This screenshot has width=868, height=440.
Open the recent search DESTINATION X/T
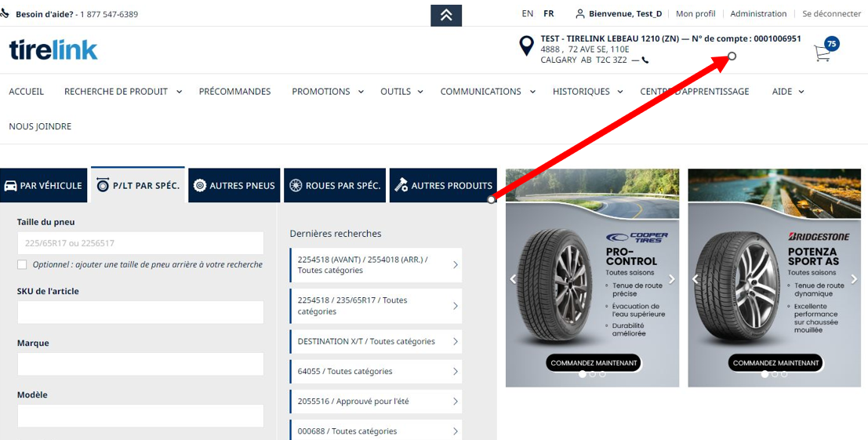pos(376,341)
